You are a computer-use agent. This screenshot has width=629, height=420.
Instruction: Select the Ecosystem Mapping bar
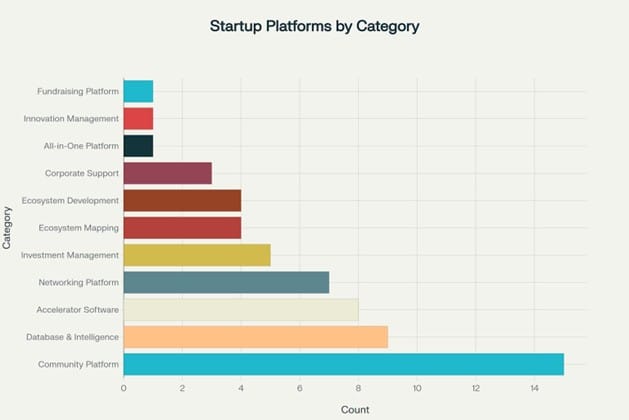click(x=182, y=228)
